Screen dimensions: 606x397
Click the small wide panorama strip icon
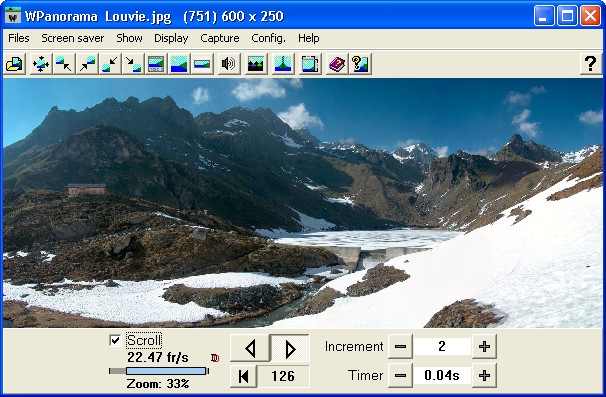202,64
